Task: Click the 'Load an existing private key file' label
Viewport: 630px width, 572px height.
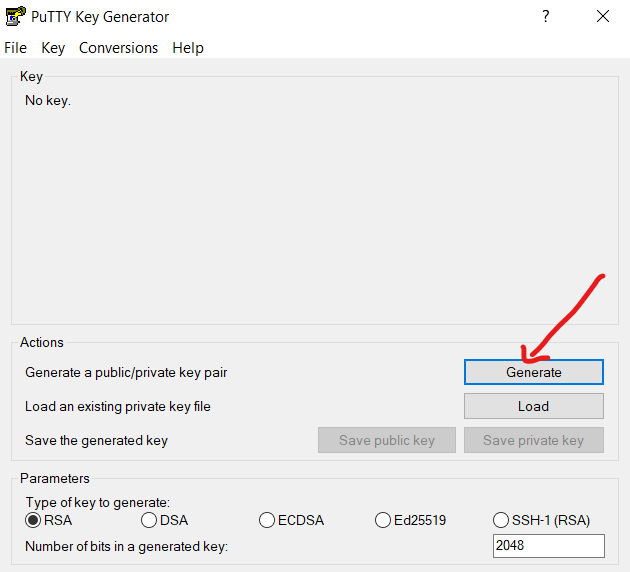Action: point(118,407)
